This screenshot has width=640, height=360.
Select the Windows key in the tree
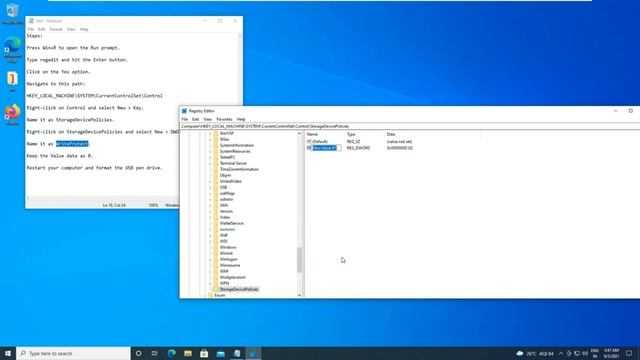tap(228, 247)
